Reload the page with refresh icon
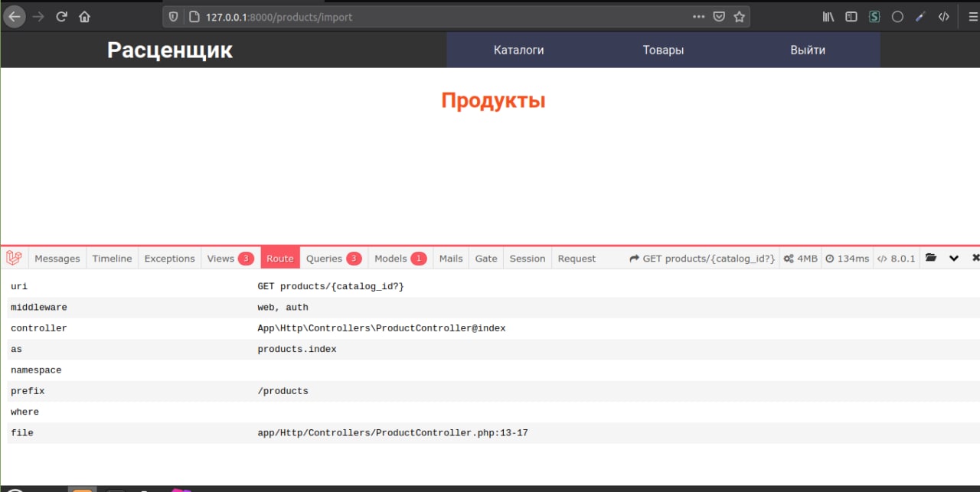980x492 pixels. point(61,16)
